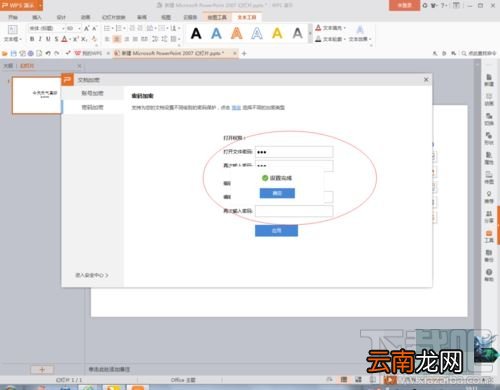Close the slide thumbnail panel
Image resolution: width=500 pixels, height=390 pixels.
[x=79, y=66]
